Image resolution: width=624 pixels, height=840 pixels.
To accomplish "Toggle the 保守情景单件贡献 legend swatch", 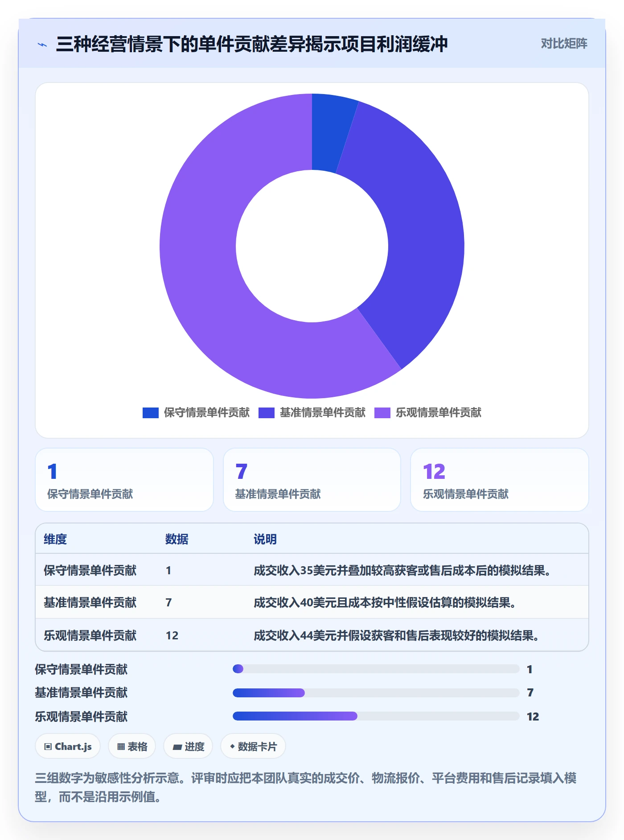I will pos(151,413).
